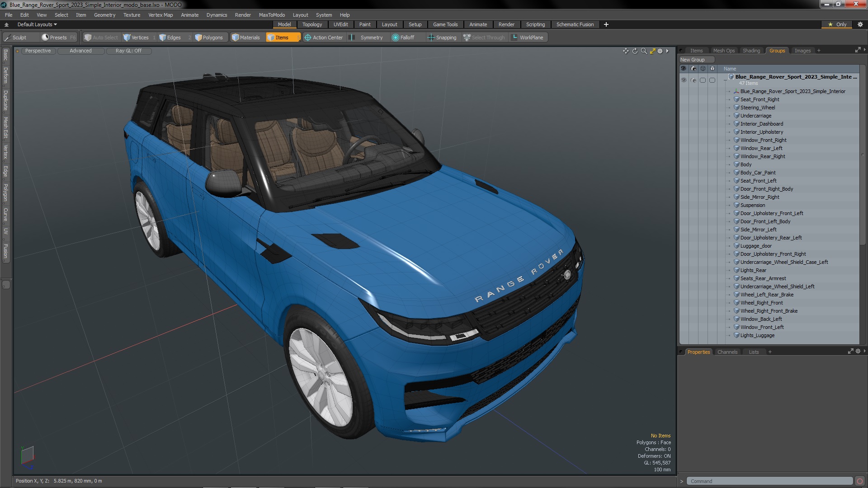This screenshot has height=488, width=868.
Task: Expand the left sidebar bottom handle
Action: [x=6, y=285]
